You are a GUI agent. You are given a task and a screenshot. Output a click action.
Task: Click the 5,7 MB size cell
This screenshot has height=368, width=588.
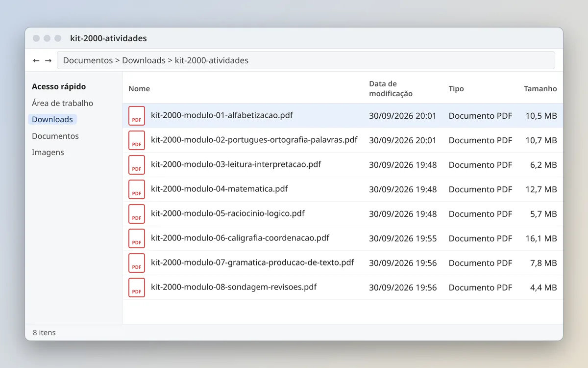tap(543, 214)
